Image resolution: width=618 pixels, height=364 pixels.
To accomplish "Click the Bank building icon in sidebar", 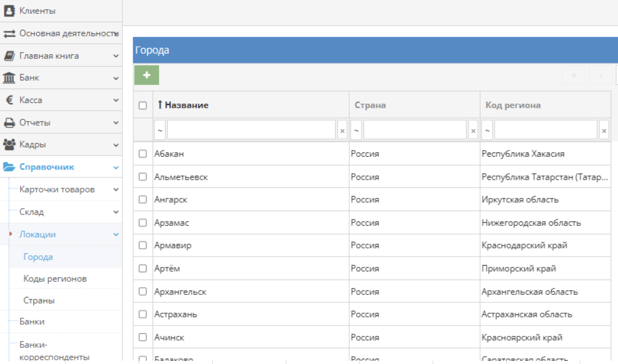I will [9, 77].
